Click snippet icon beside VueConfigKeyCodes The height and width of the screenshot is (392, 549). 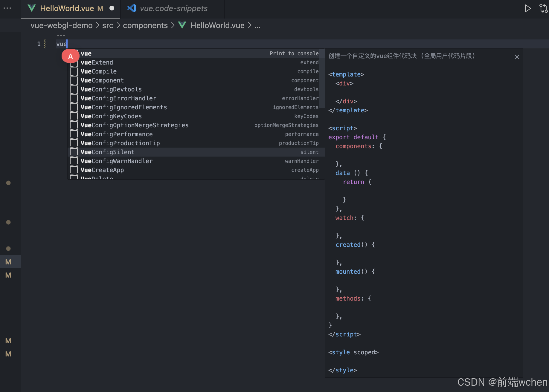(74, 116)
